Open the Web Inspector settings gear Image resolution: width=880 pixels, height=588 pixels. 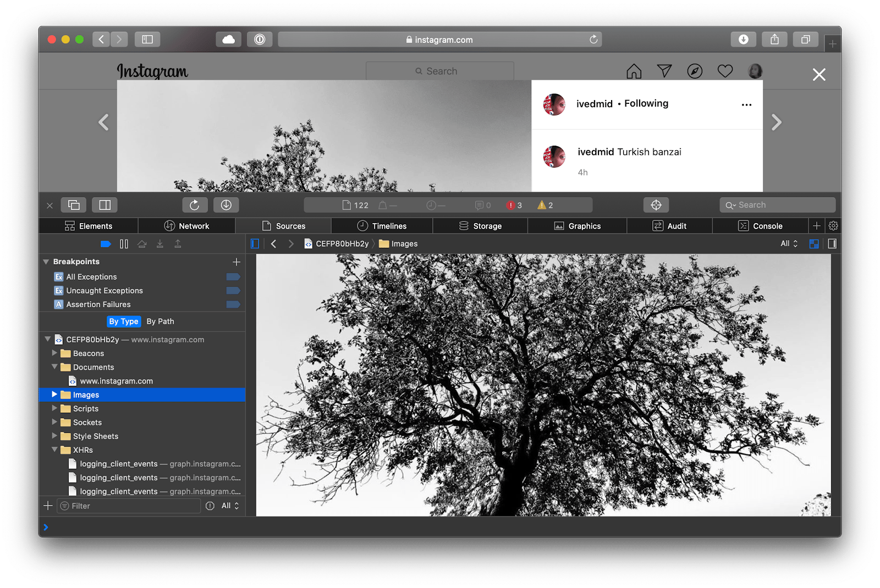833,225
